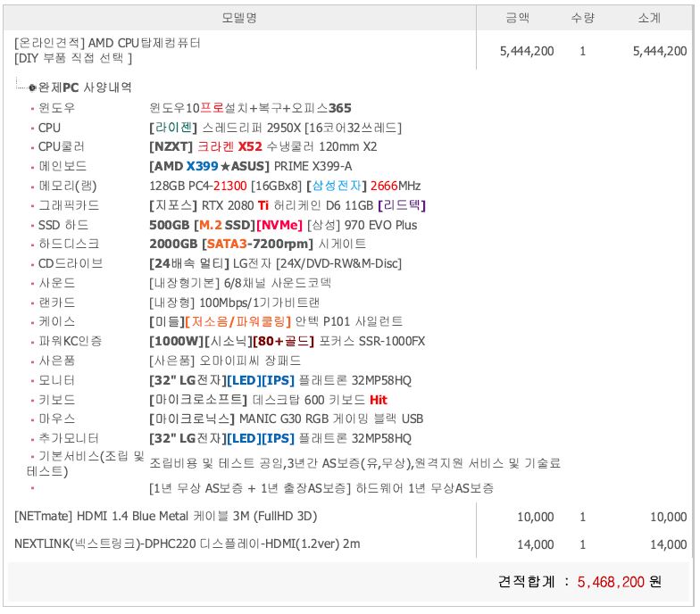Image resolution: width=700 pixels, height=614 pixels.
Task: Select the NETmate HDMI 1.4 Blue Metal item
Action: click(166, 516)
